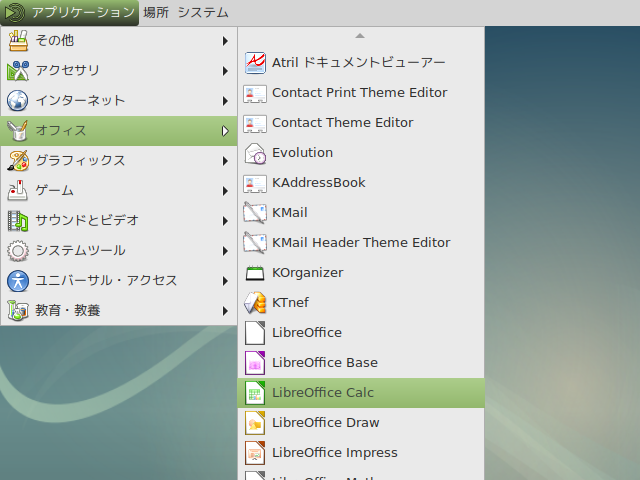Click the KTnef icon
The image size is (640, 480).
pos(255,302)
